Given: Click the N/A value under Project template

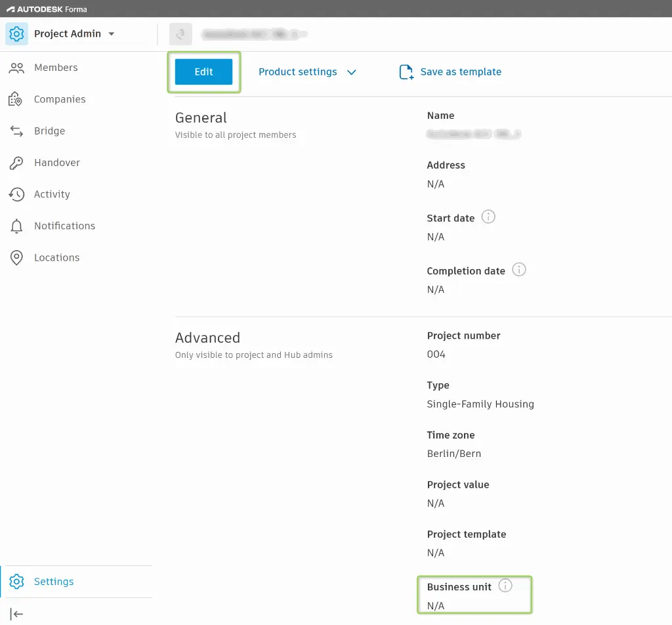Looking at the screenshot, I should 436,553.
